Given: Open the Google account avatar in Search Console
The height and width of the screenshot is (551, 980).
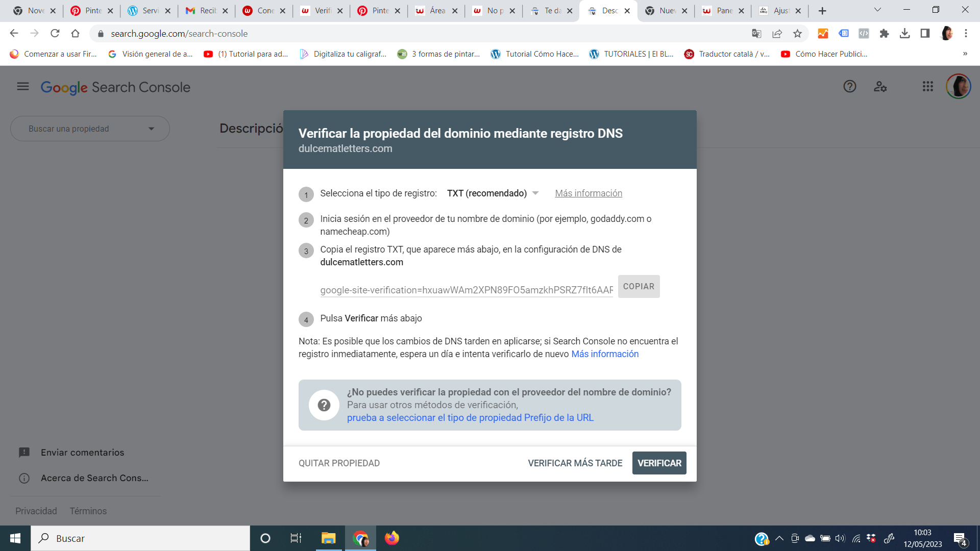Looking at the screenshot, I should point(959,87).
